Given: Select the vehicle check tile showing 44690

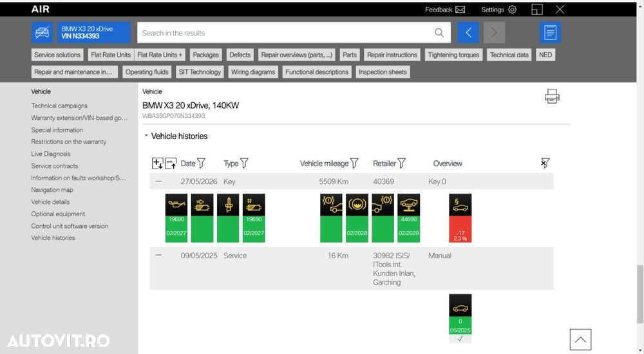Looking at the screenshot, I should (x=409, y=218).
